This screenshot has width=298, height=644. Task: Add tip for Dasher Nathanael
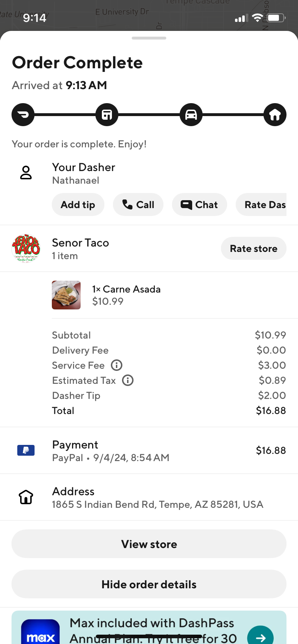coord(78,205)
